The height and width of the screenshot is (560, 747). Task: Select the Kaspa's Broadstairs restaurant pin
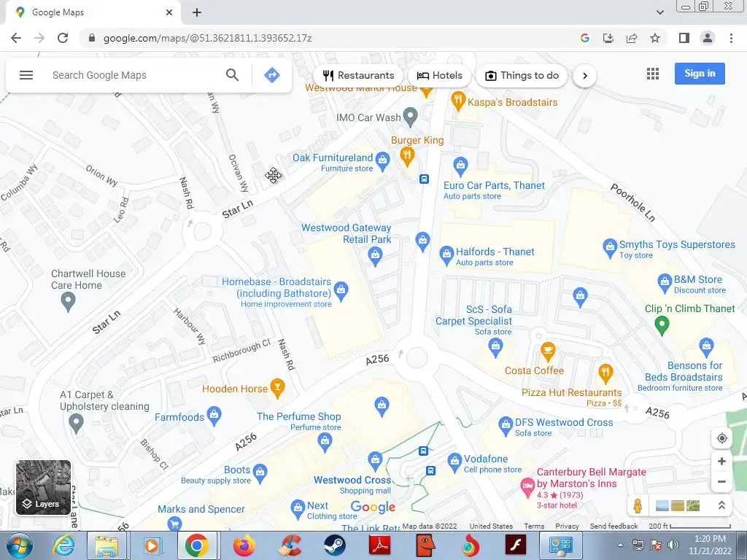458,101
